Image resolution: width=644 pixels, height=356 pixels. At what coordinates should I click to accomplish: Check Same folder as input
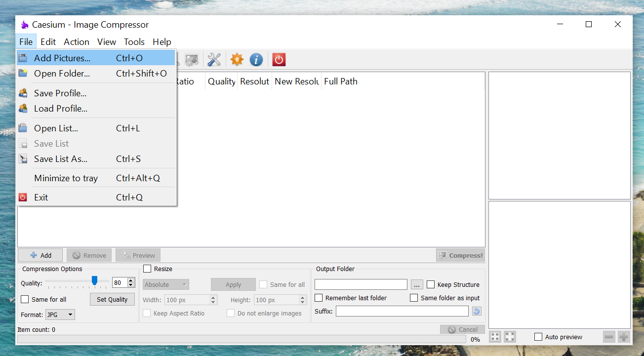[414, 298]
